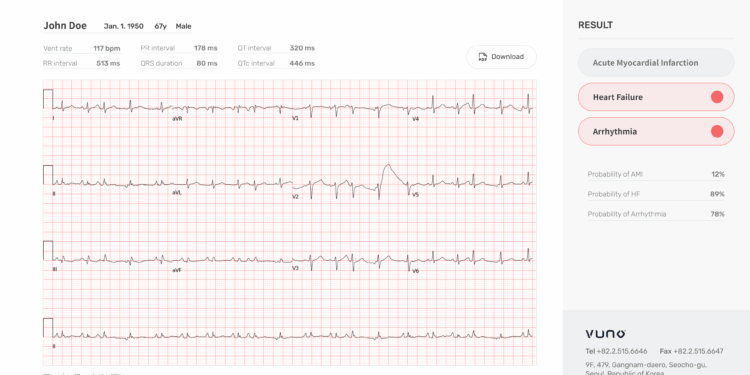Screen dimensions: 750x375
Task: Click the QTc interval value 446 ms
Action: pyautogui.click(x=302, y=63)
